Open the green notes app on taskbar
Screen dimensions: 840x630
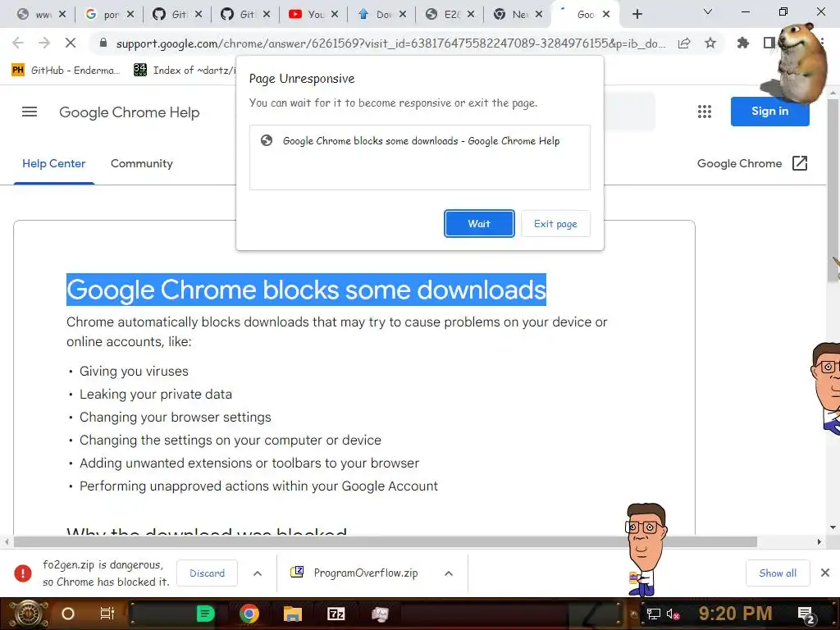point(205,614)
